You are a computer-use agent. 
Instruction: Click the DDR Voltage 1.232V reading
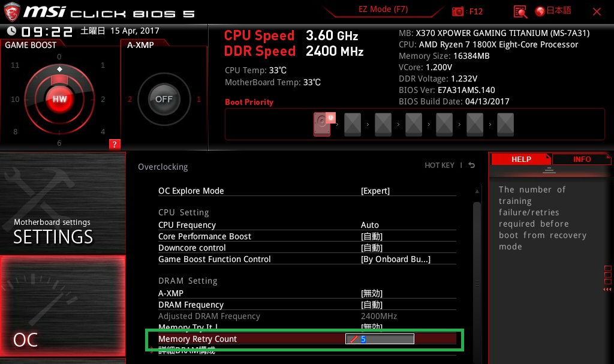click(x=438, y=79)
